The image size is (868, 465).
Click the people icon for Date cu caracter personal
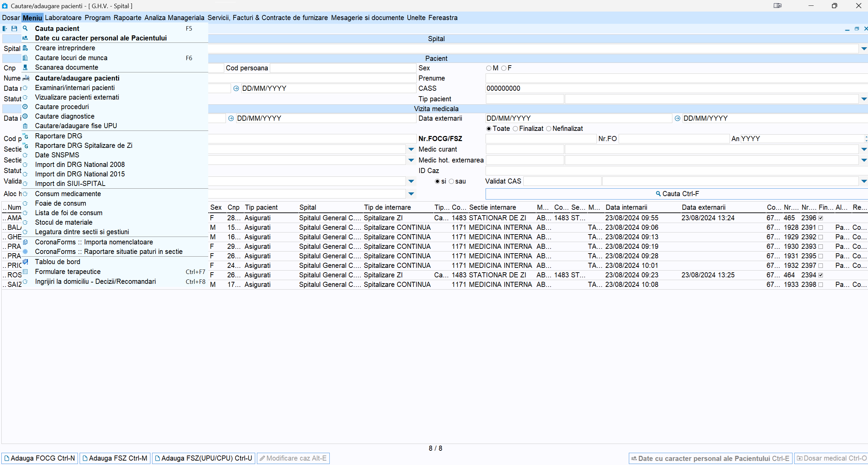pyautogui.click(x=25, y=38)
